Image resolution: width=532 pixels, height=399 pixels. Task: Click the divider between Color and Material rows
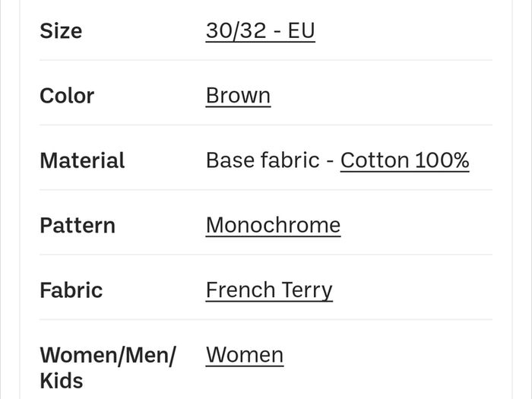(x=266, y=125)
